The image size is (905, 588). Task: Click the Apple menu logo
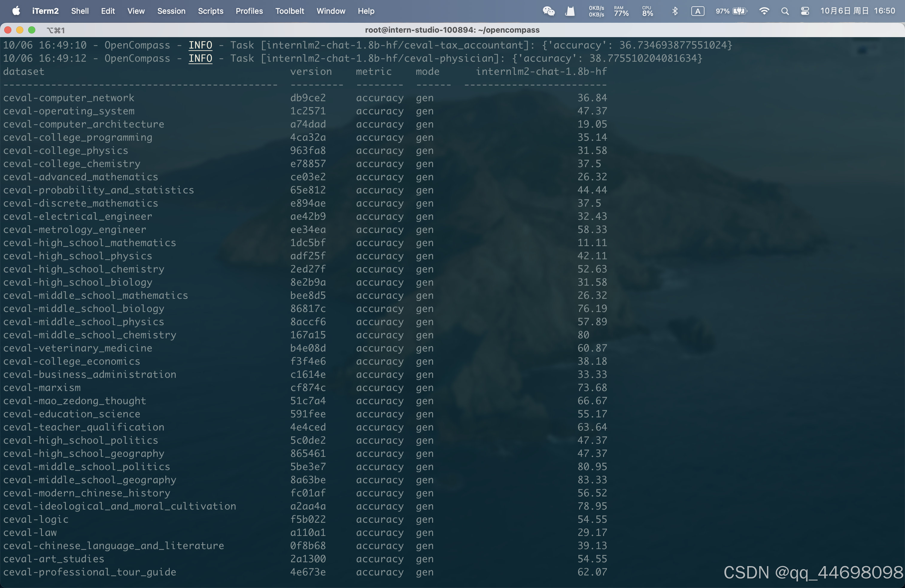pyautogui.click(x=16, y=11)
